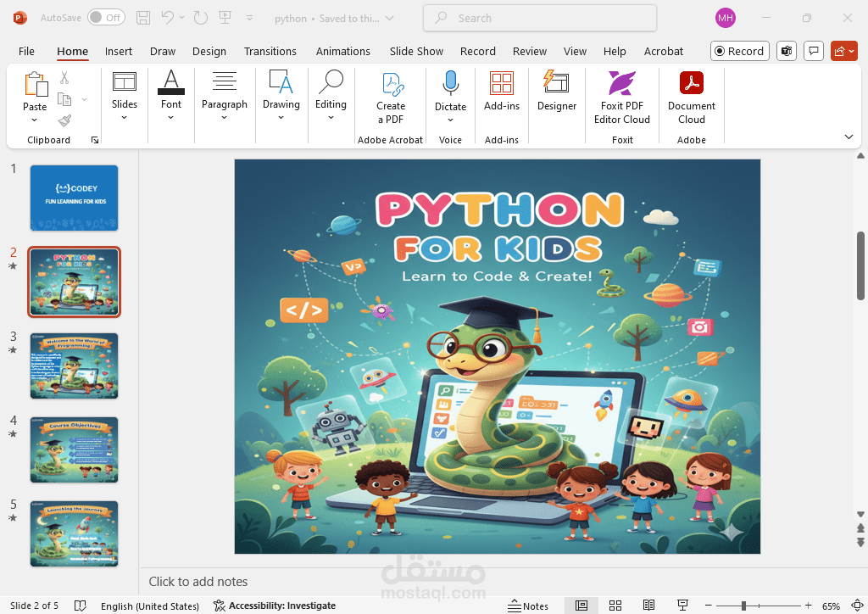Screen dimensions: 868x614
Task: Expand the Paste options arrow
Action: [x=34, y=120]
